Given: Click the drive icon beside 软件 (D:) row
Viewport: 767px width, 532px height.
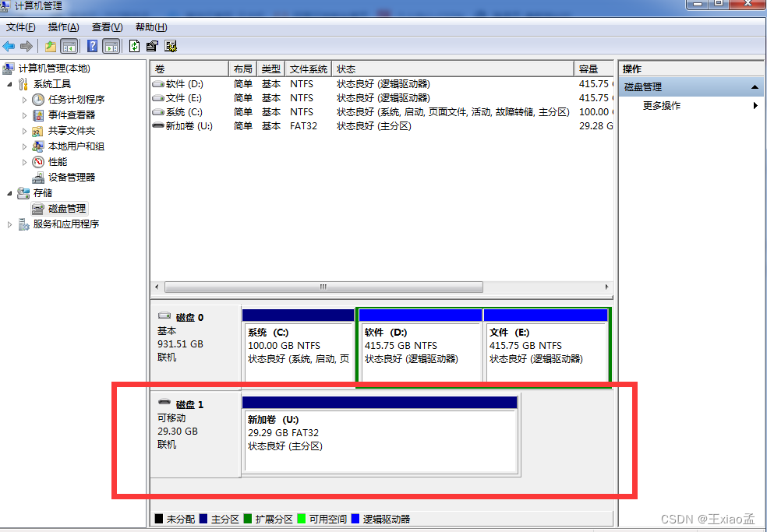Looking at the screenshot, I should point(158,84).
